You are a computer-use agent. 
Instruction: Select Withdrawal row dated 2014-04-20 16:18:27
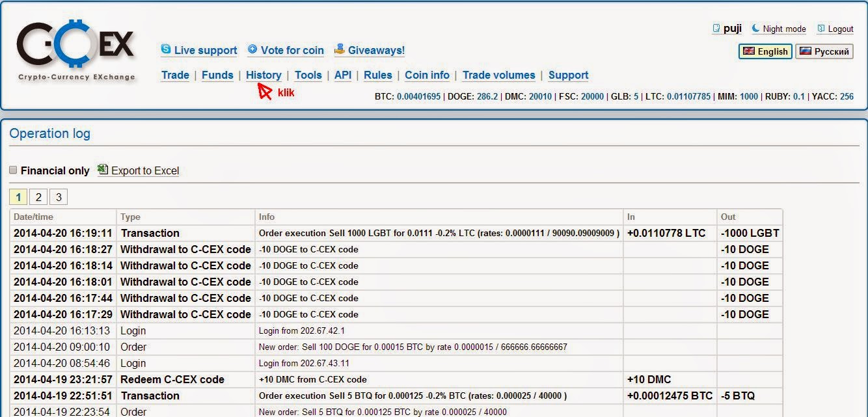396,249
